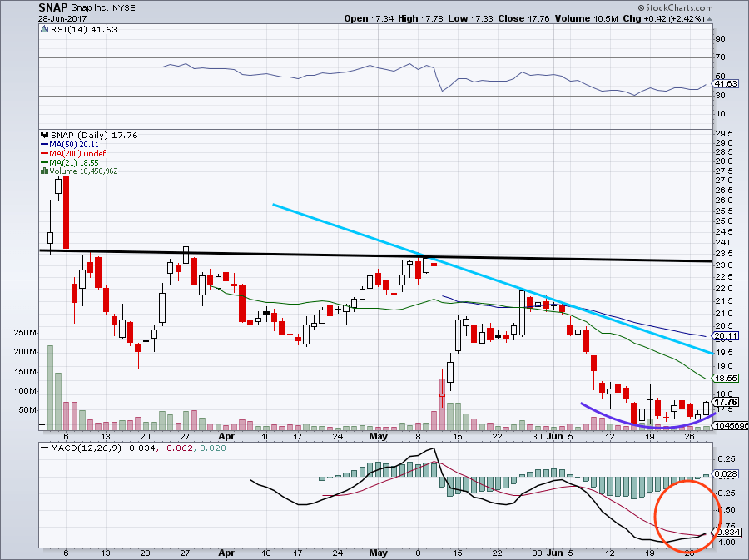Click the candlestick icon before SNAP (Daily)
Screen dimensions: 749x560
[x=45, y=135]
